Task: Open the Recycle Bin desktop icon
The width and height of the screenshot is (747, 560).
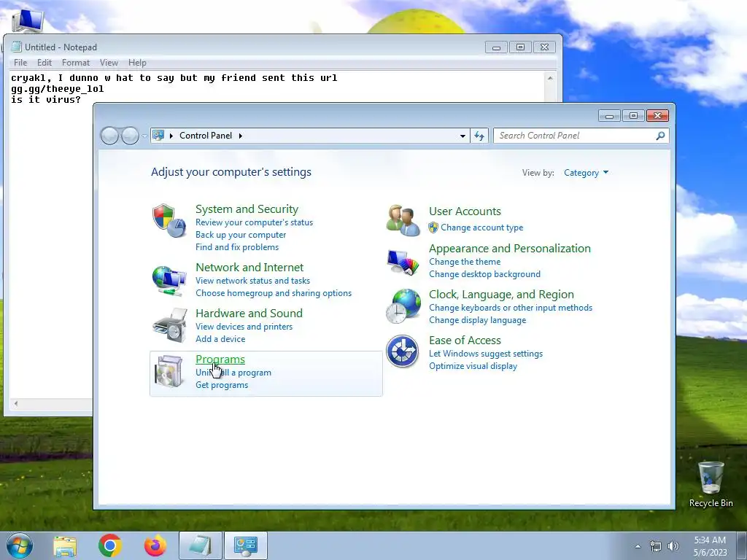Action: point(711,484)
